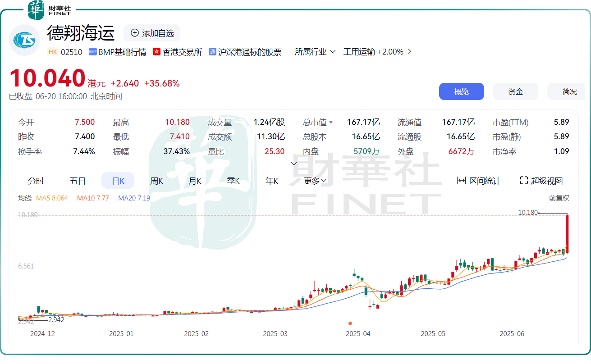Open the 更多 chart period dropdown
Image resolution: width=591 pixels, height=364 pixels.
point(315,181)
